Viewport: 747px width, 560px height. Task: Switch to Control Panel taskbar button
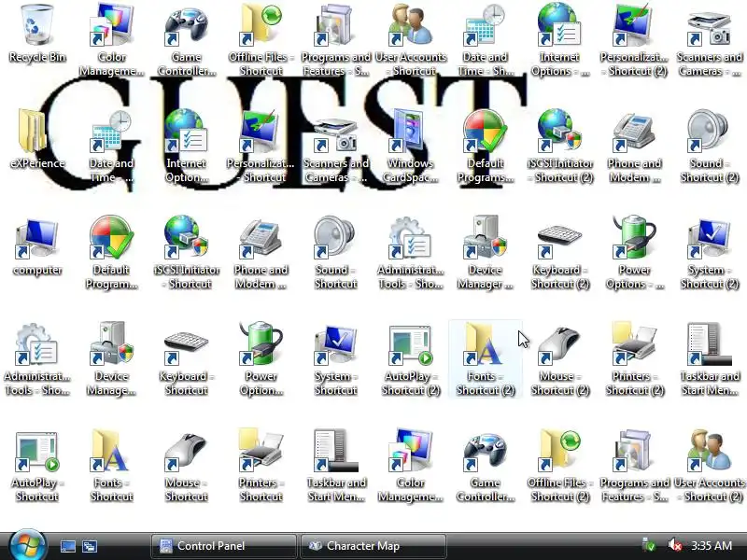[223, 546]
